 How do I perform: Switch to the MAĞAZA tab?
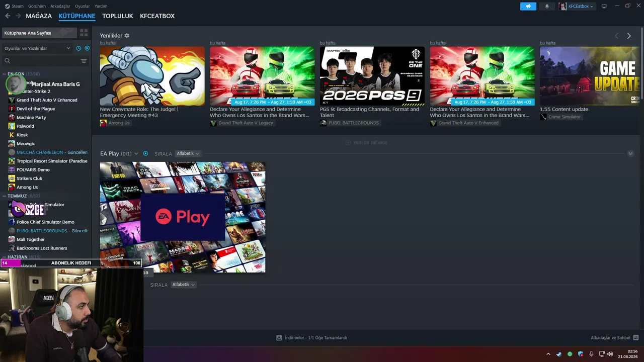pos(39,16)
